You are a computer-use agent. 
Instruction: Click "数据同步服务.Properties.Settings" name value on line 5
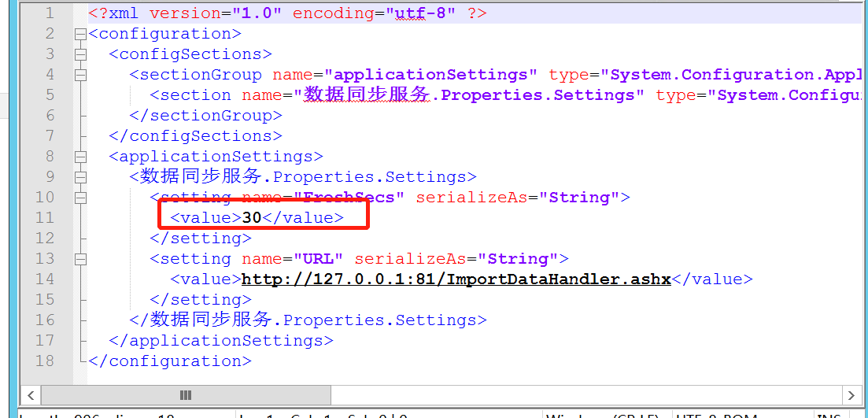(x=470, y=95)
